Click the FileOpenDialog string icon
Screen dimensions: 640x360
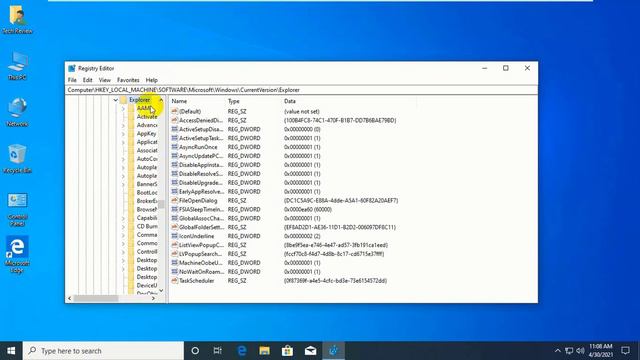pyautogui.click(x=175, y=200)
